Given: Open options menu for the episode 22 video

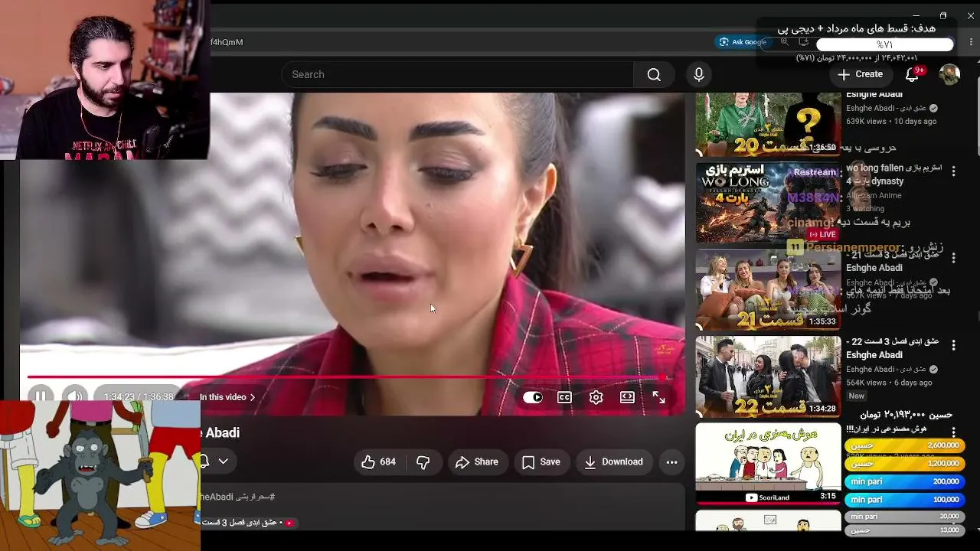Looking at the screenshot, I should (x=953, y=345).
